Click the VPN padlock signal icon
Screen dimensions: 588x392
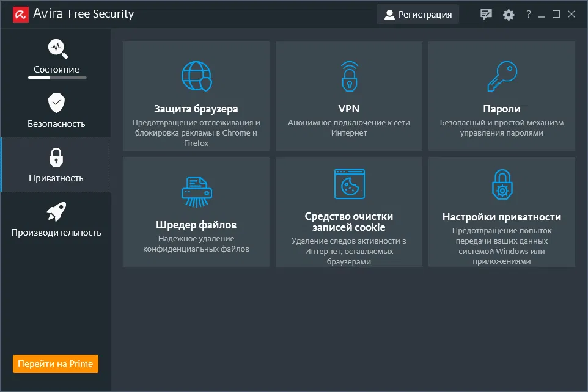point(348,76)
